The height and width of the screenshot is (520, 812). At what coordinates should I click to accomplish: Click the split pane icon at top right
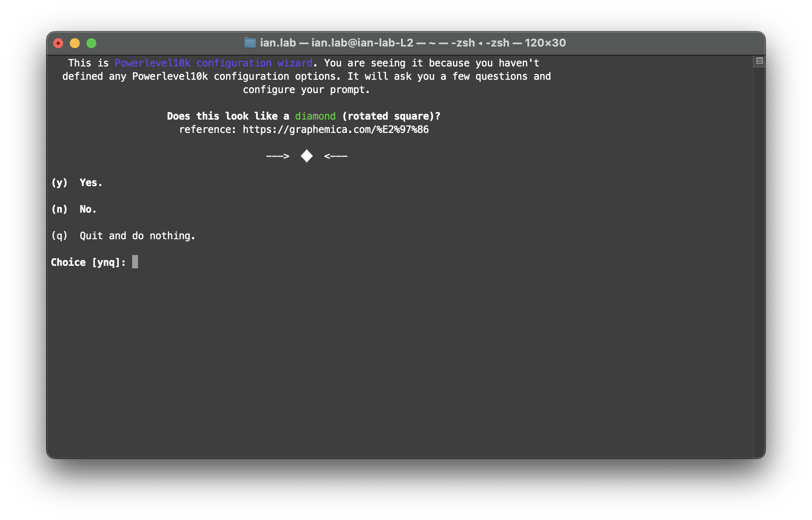[x=759, y=61]
